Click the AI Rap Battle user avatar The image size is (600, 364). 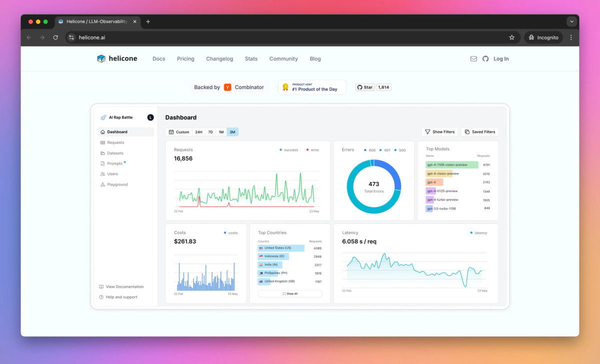[x=150, y=117]
